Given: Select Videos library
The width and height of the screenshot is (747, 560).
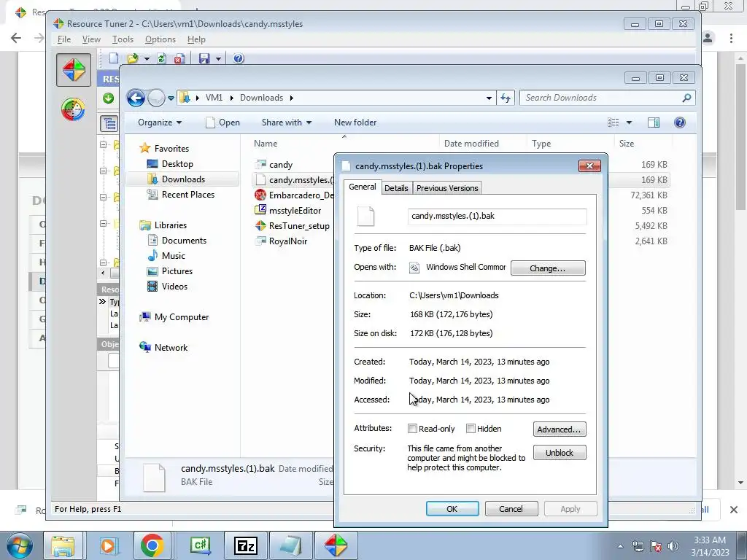Looking at the screenshot, I should (174, 286).
